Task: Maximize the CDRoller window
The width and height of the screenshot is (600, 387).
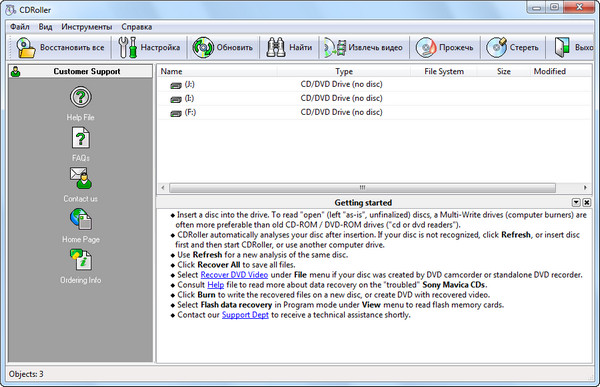Action: coord(554,8)
